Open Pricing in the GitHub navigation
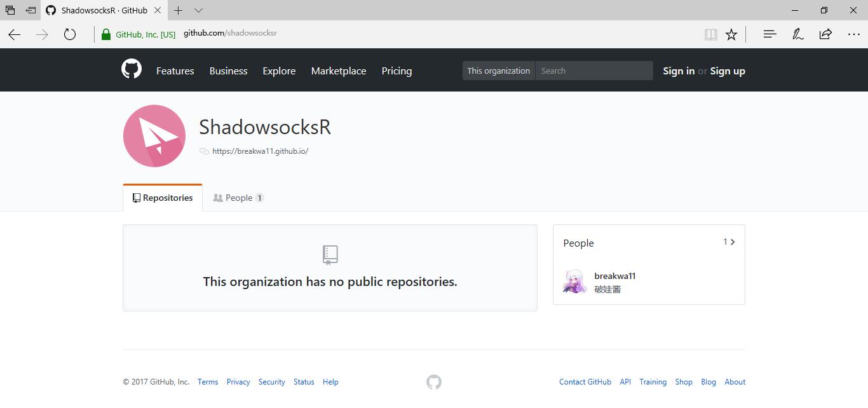 397,71
